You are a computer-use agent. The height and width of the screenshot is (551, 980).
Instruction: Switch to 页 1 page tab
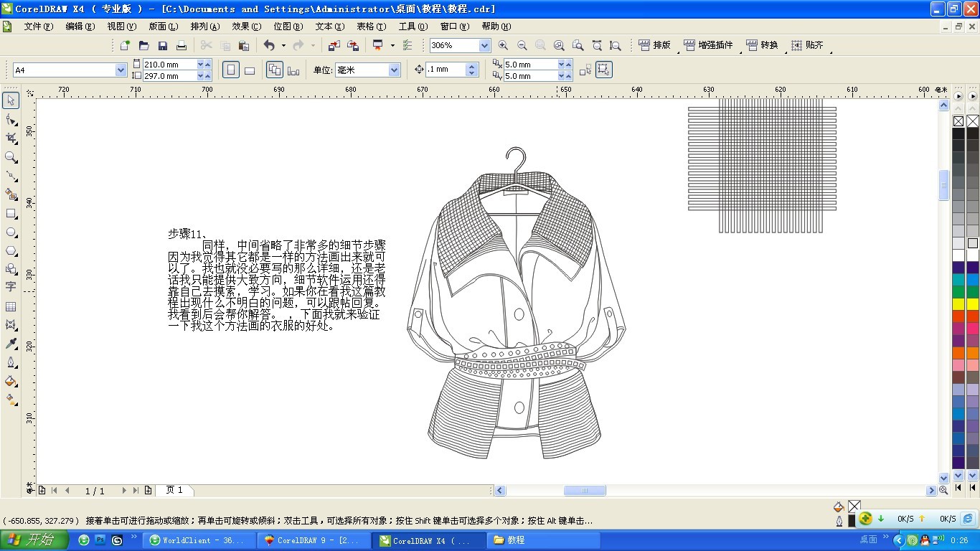[174, 490]
